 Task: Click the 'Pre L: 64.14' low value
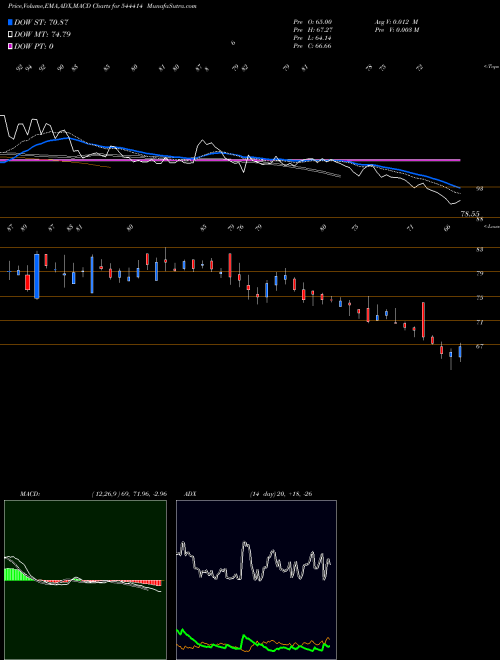(312, 37)
